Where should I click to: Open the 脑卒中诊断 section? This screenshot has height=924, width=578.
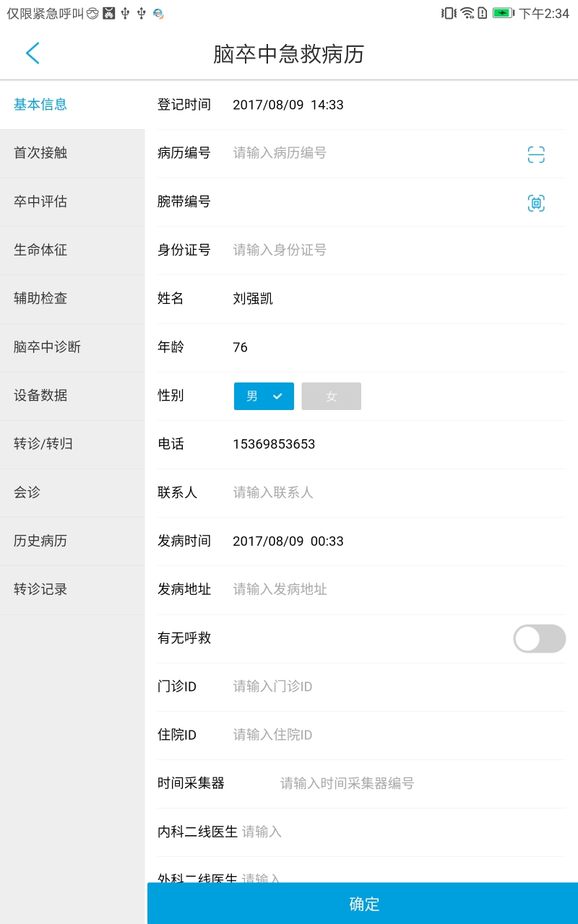(72, 347)
